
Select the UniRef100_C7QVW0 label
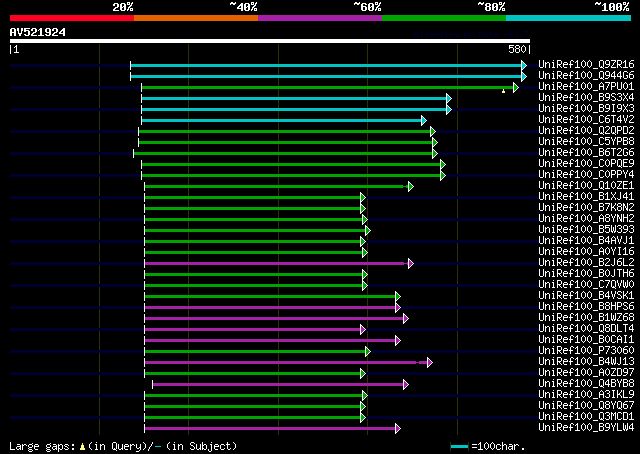pos(586,285)
